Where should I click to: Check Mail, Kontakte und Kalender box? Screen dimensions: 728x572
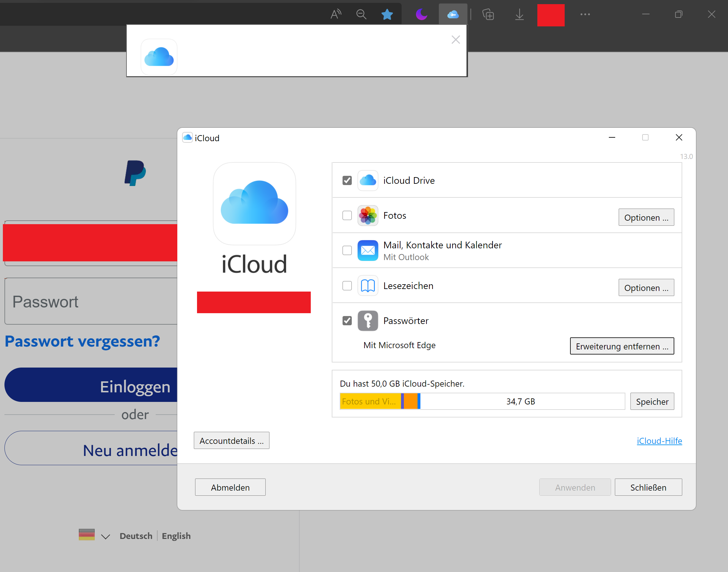click(347, 251)
